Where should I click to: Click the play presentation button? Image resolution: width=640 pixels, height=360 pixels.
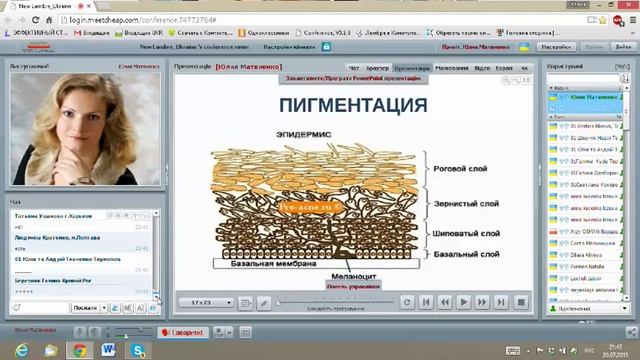(x=464, y=302)
